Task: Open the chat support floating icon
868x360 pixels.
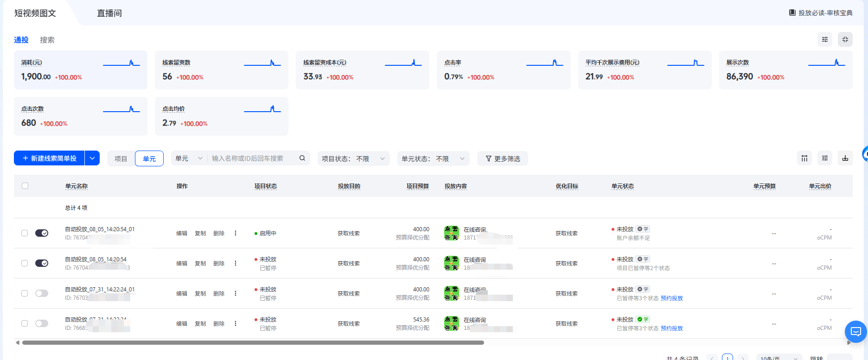Action: [856, 332]
